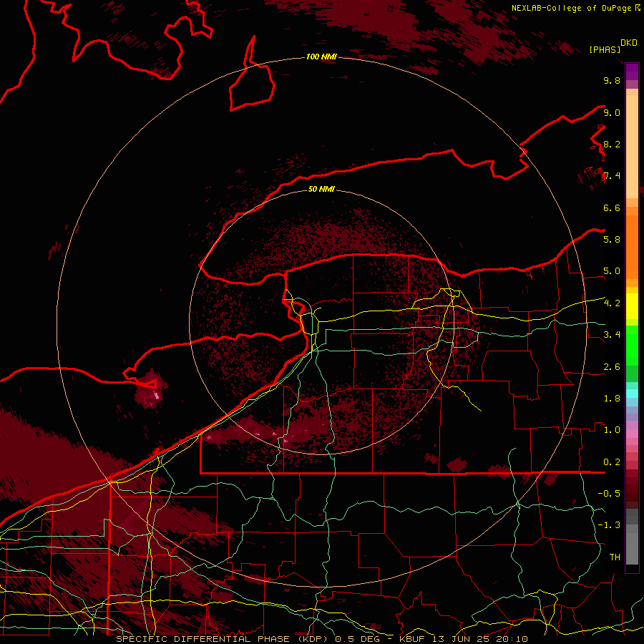Screen dimensions: 644x644
Task: Click the 1.8 value on the scale
Action: click(611, 399)
